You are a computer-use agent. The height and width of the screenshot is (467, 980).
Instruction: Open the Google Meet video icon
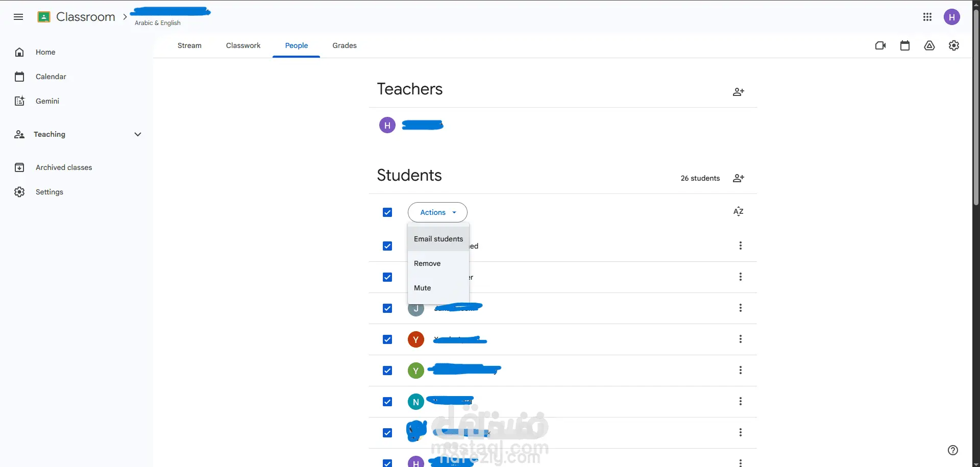click(880, 45)
